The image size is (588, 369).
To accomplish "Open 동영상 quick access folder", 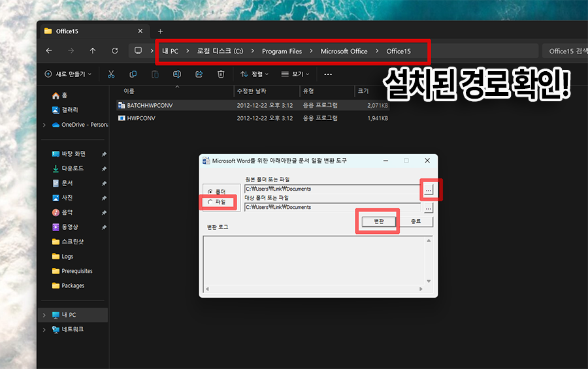I will coord(65,227).
